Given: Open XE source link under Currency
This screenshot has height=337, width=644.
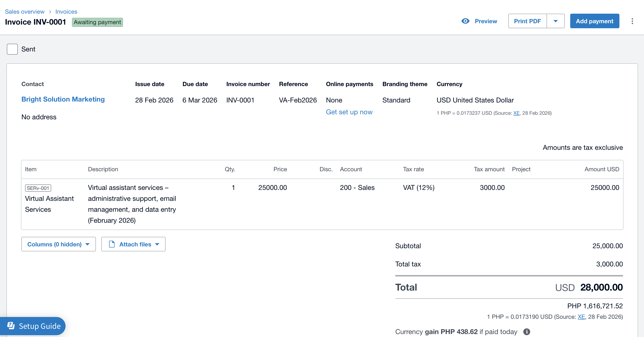Looking at the screenshot, I should [516, 113].
